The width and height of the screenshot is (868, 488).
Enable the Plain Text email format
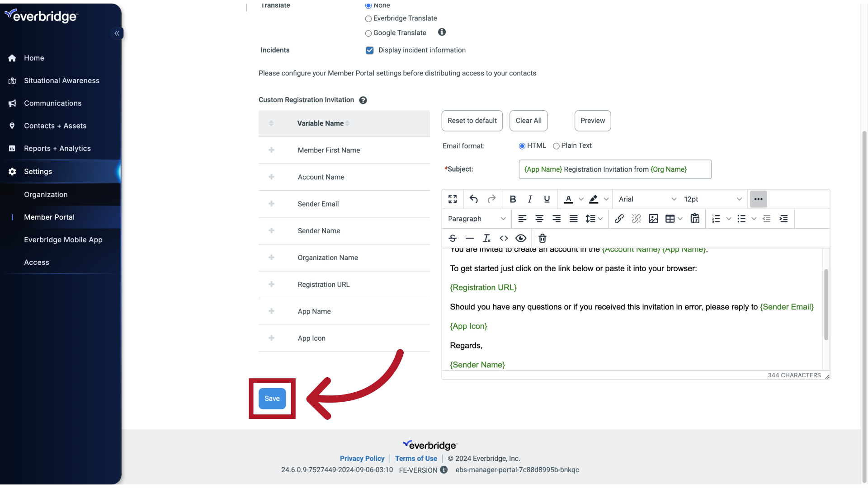(557, 145)
